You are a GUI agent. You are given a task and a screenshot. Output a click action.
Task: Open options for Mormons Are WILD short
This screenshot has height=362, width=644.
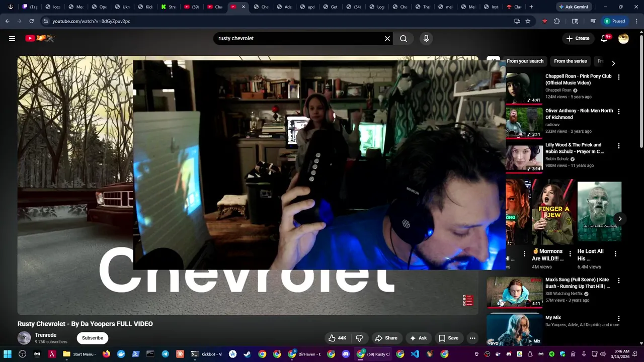pyautogui.click(x=570, y=254)
